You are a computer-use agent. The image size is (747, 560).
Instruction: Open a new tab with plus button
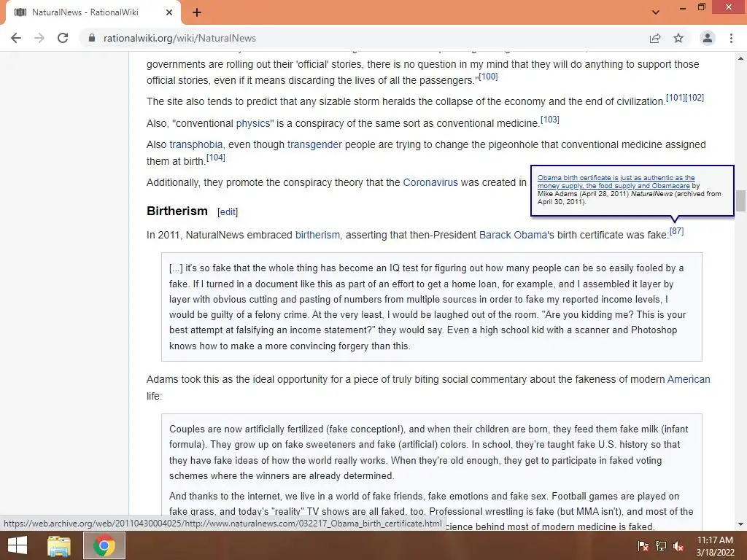pyautogui.click(x=197, y=12)
